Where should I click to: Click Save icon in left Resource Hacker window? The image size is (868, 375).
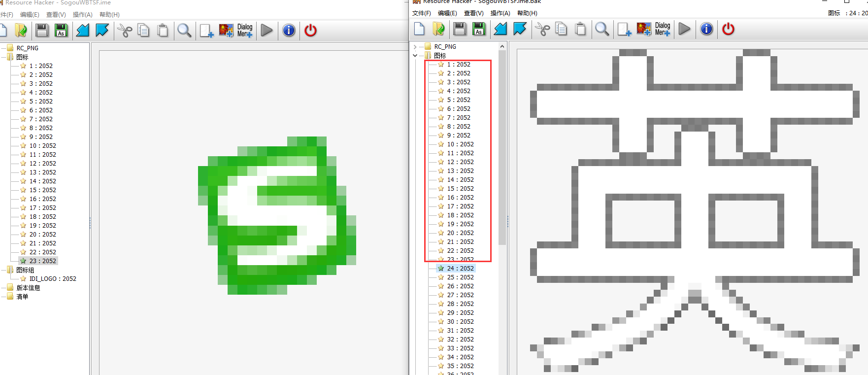tap(42, 31)
